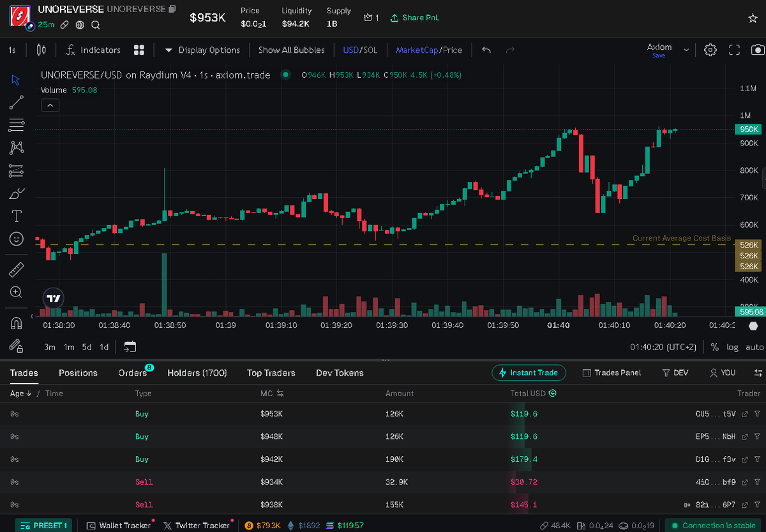Open the emoji icons tool
This screenshot has width=766, height=532.
(x=17, y=239)
